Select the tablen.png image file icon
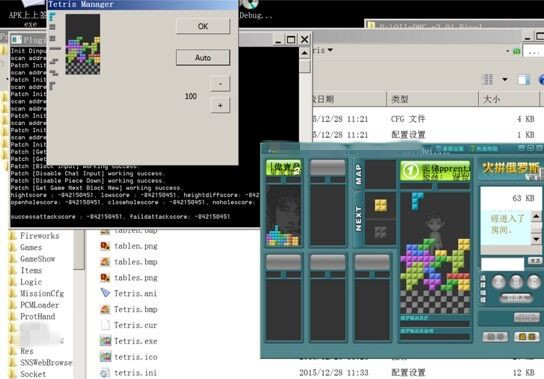Screen dimensions: 544x379 (x=105, y=246)
